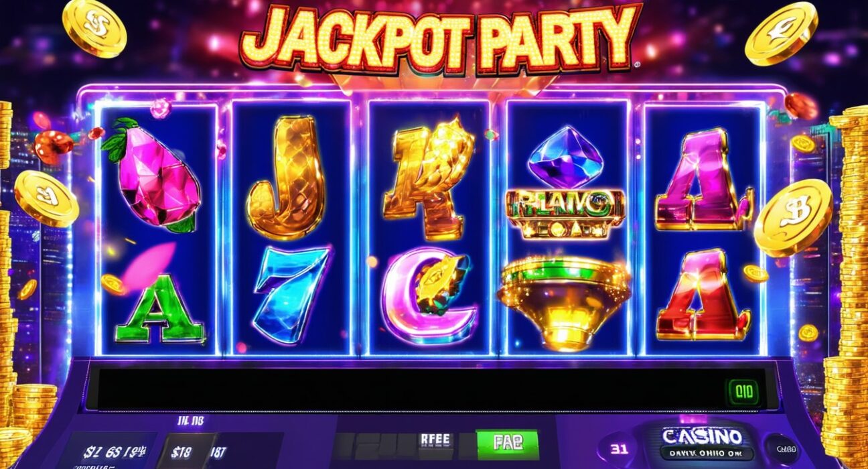This screenshot has height=469, width=868.
Task: Click the JACKPOT PARTY title logo
Action: click(x=438, y=38)
